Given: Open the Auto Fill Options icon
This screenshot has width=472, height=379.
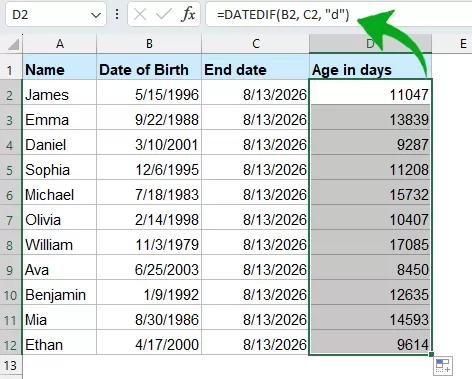Looking at the screenshot, I should point(443,366).
